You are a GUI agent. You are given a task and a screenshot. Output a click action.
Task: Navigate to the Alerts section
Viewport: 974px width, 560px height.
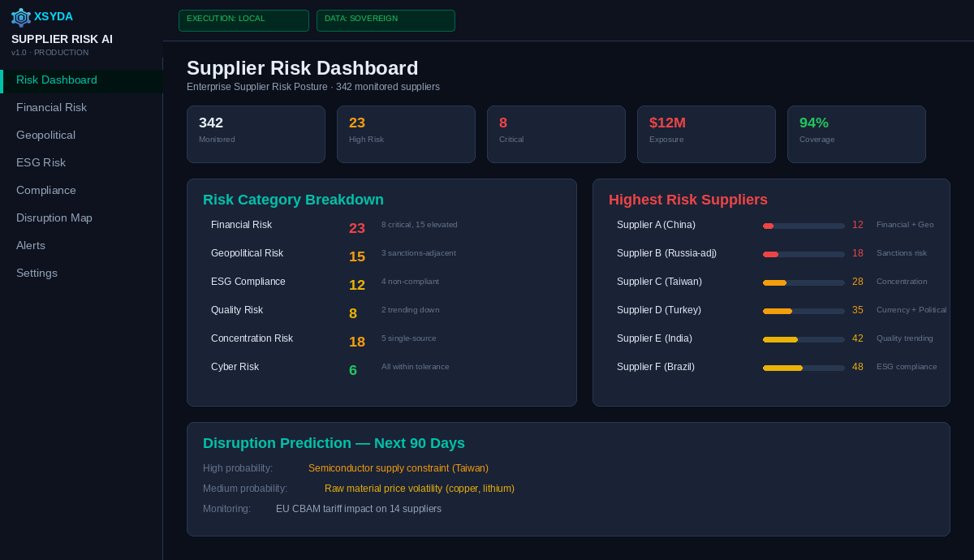31,245
